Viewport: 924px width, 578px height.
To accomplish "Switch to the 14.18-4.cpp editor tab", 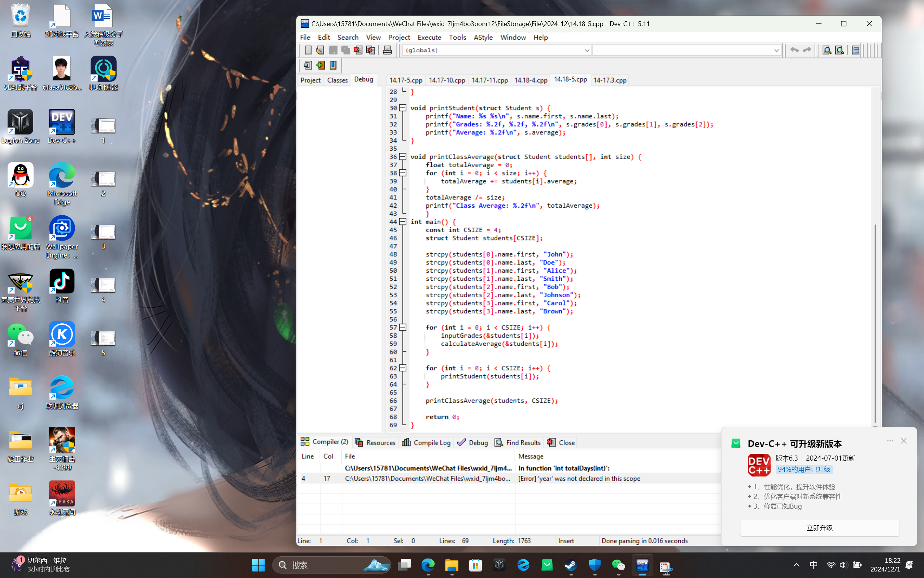I will point(531,80).
